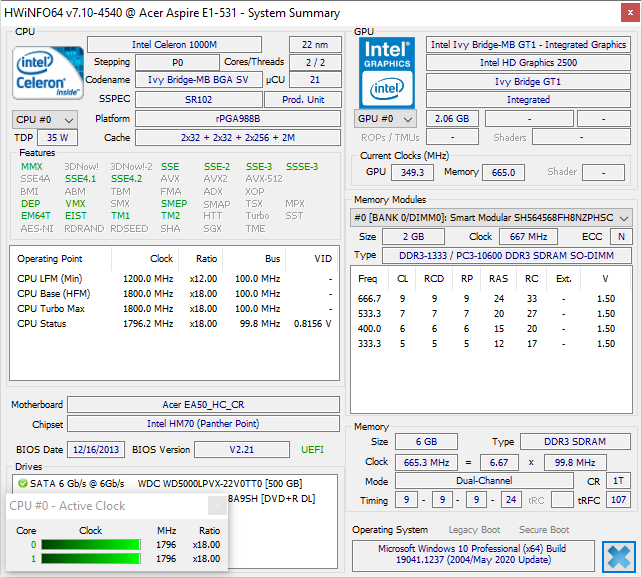Select the CPU Turbo Max row
The height and width of the screenshot is (578, 642).
point(174,309)
